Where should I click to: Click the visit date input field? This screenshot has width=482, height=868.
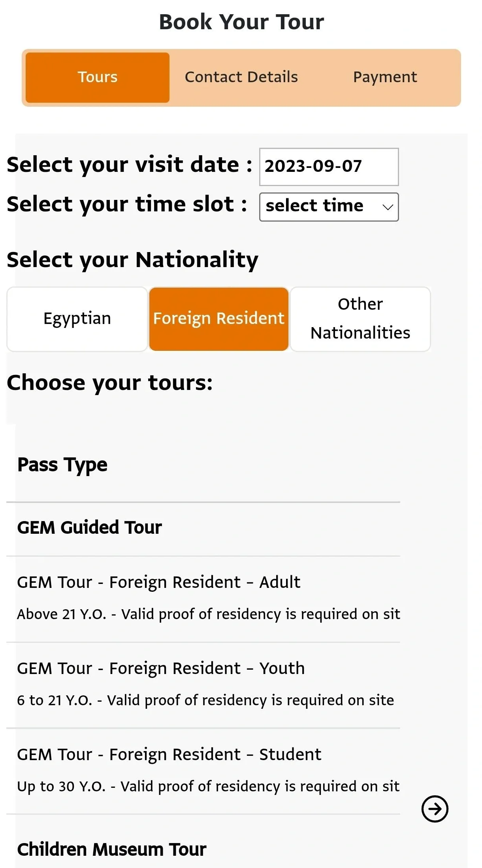(328, 166)
